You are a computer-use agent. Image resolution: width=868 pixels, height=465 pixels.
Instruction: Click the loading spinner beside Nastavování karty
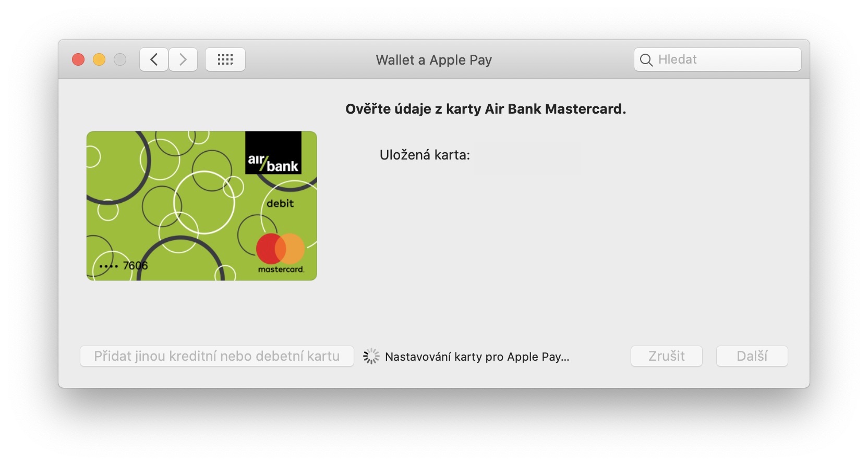coord(371,357)
